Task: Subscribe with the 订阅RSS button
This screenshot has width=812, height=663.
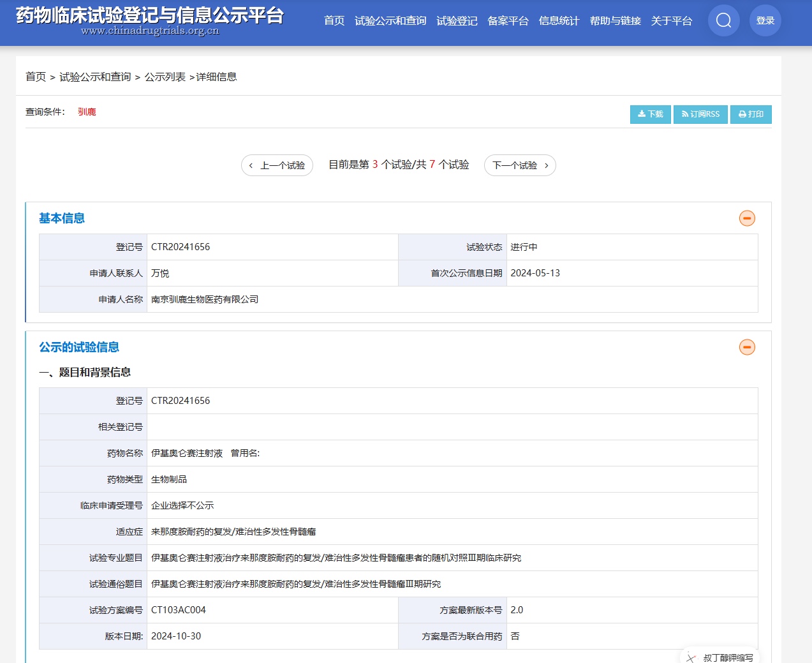Action: pos(700,114)
